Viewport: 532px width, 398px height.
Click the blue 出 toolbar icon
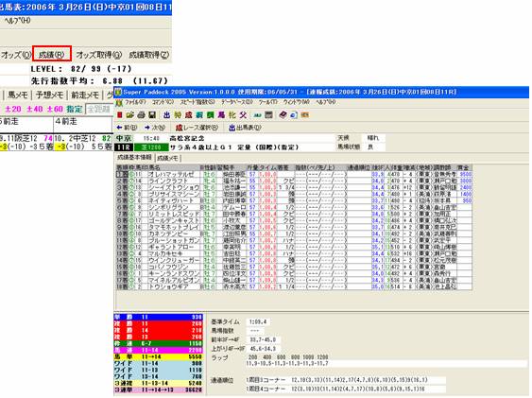pyautogui.click(x=166, y=115)
